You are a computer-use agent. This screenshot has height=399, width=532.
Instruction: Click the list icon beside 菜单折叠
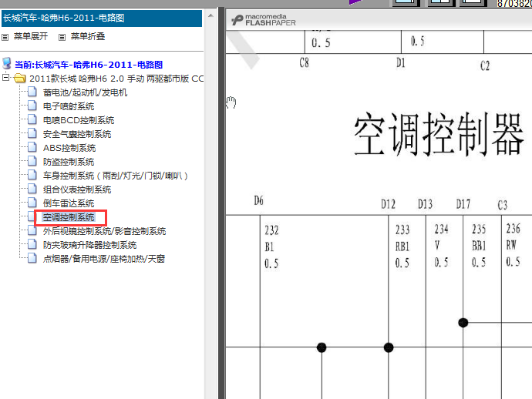coord(62,37)
